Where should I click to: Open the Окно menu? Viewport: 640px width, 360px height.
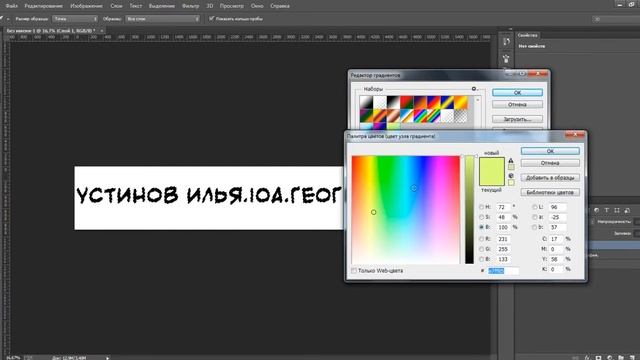(257, 6)
